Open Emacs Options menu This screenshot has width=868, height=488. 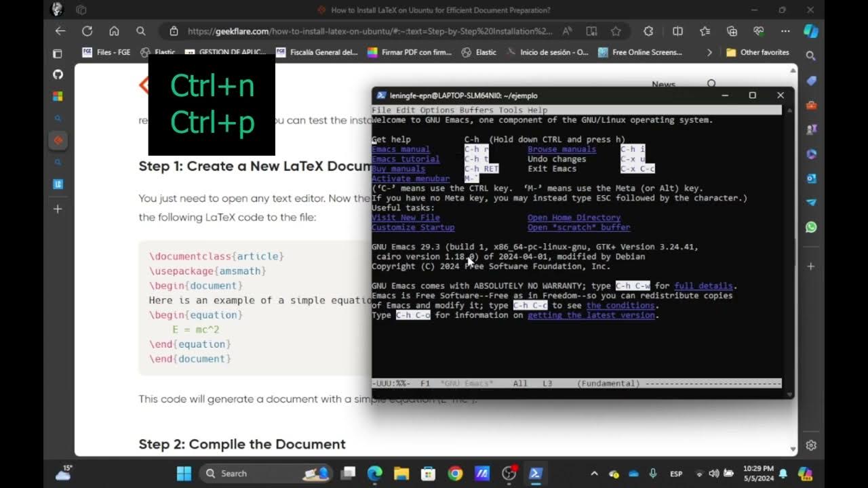click(x=437, y=110)
